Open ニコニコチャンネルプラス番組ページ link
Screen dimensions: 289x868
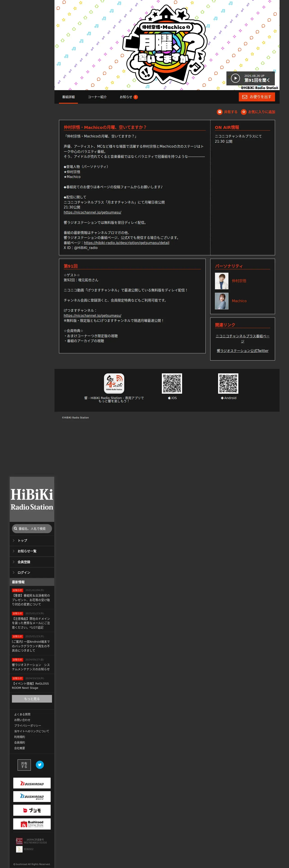coord(243,339)
